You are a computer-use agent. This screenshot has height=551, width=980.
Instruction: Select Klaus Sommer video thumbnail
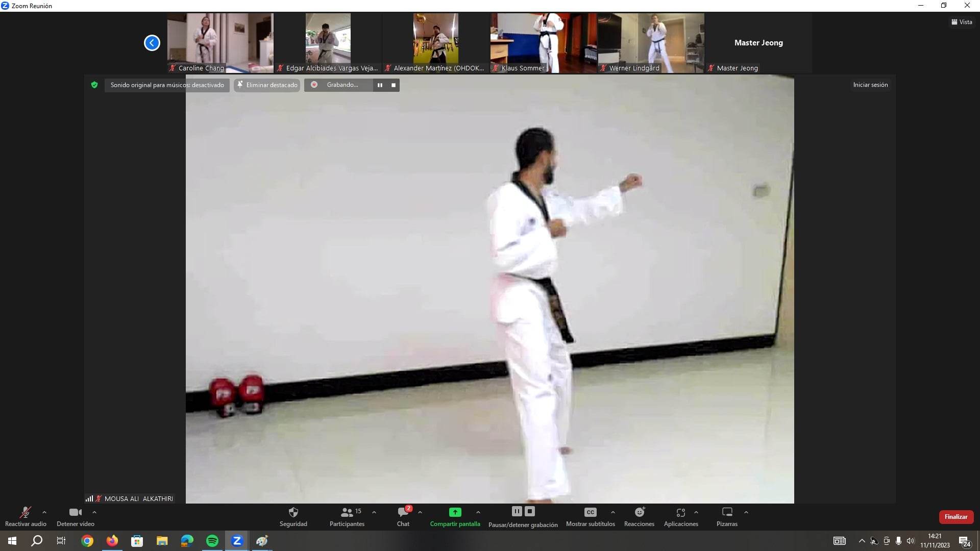click(x=544, y=43)
